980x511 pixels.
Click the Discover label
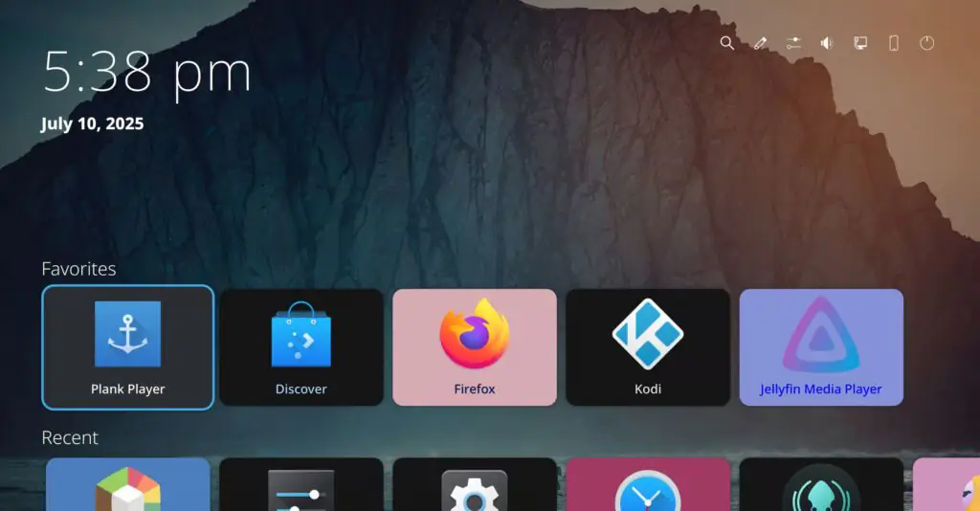tap(301, 389)
